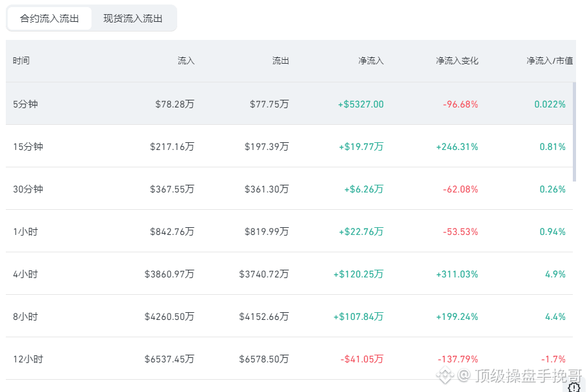Select the 30分钟 row
Image resolution: width=587 pixels, height=392 pixels.
pyautogui.click(x=289, y=189)
